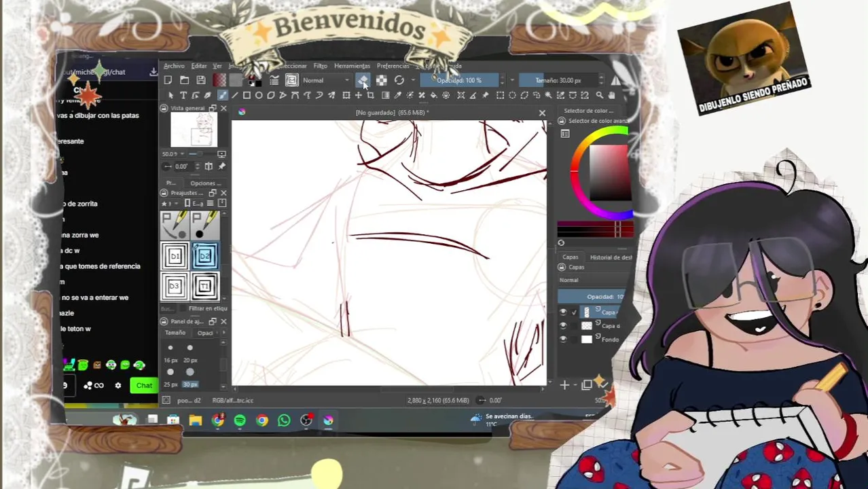Select the Line tool

click(x=235, y=95)
